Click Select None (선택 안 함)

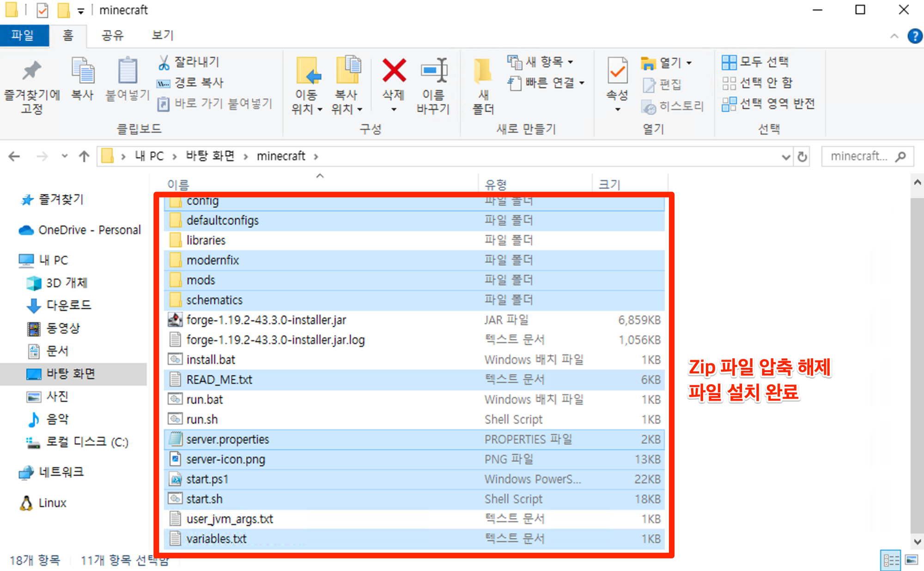point(758,83)
